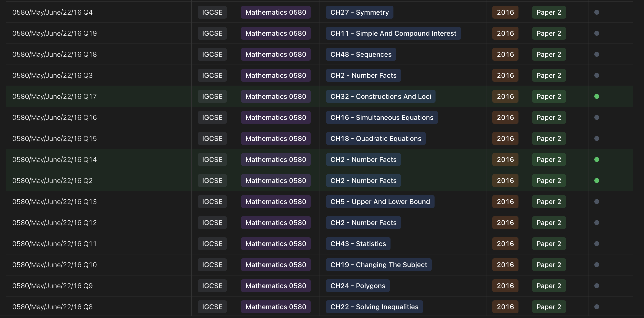Toggle the gray status dot on Q8 row
The width and height of the screenshot is (644, 318).
597,307
